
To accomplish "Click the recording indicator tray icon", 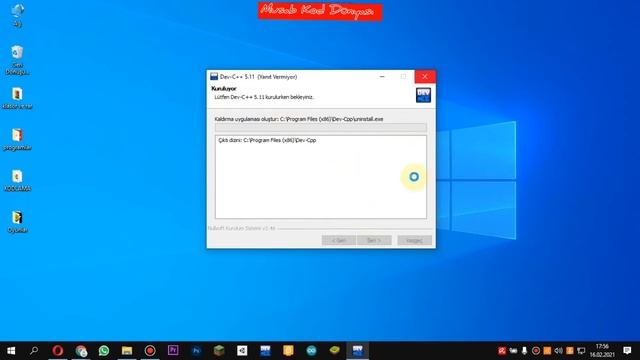I will (x=536, y=351).
